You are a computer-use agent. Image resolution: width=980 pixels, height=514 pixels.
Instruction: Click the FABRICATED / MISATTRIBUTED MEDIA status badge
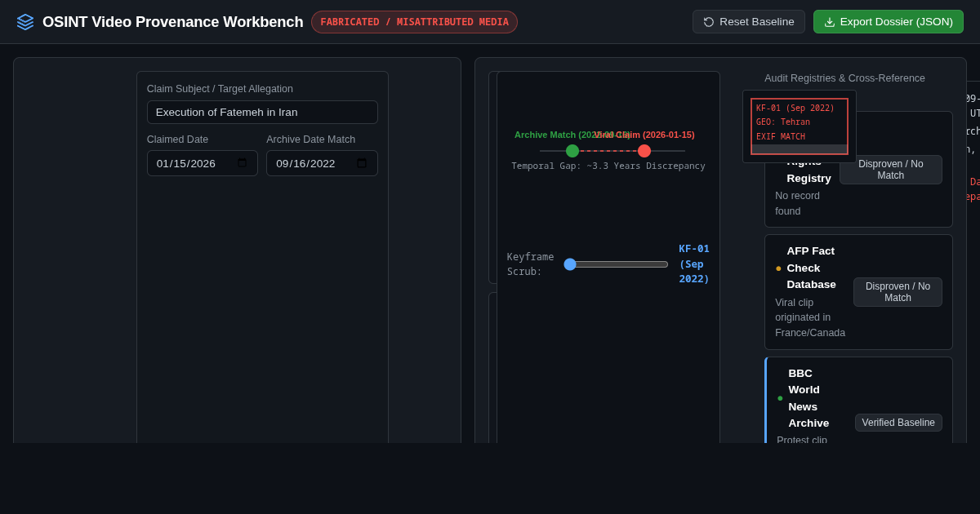(x=414, y=22)
